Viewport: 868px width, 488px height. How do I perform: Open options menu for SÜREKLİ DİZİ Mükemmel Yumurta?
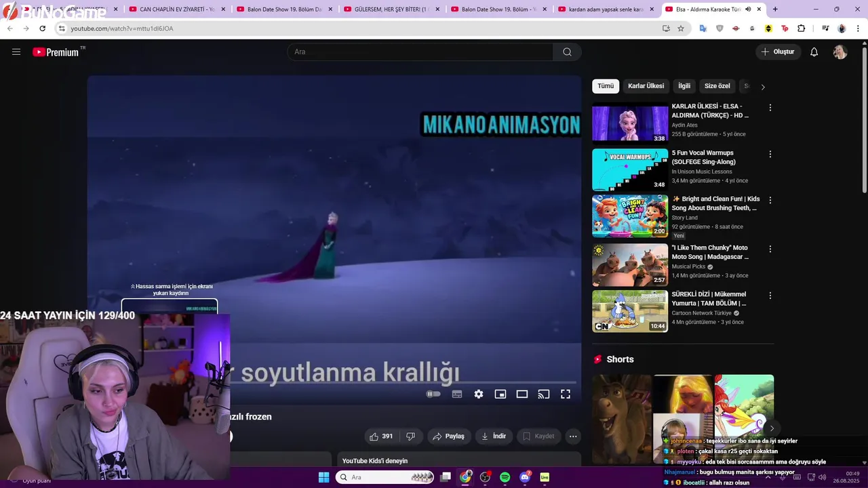pos(770,296)
